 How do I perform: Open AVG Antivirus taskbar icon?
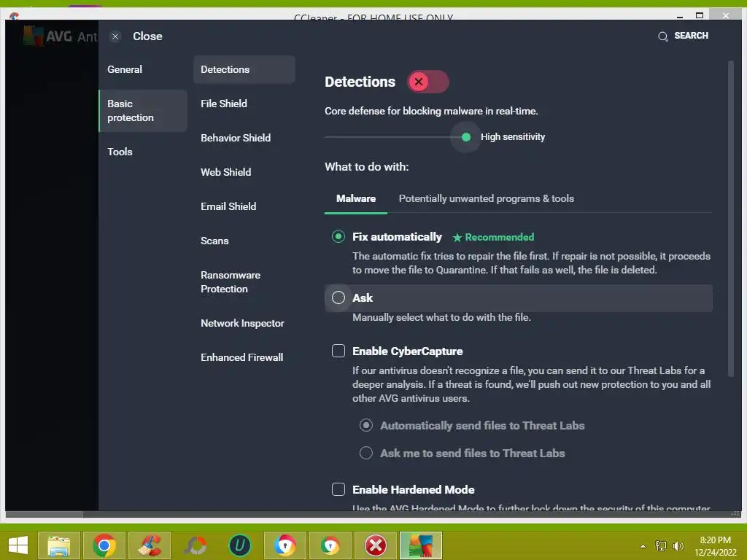point(421,545)
